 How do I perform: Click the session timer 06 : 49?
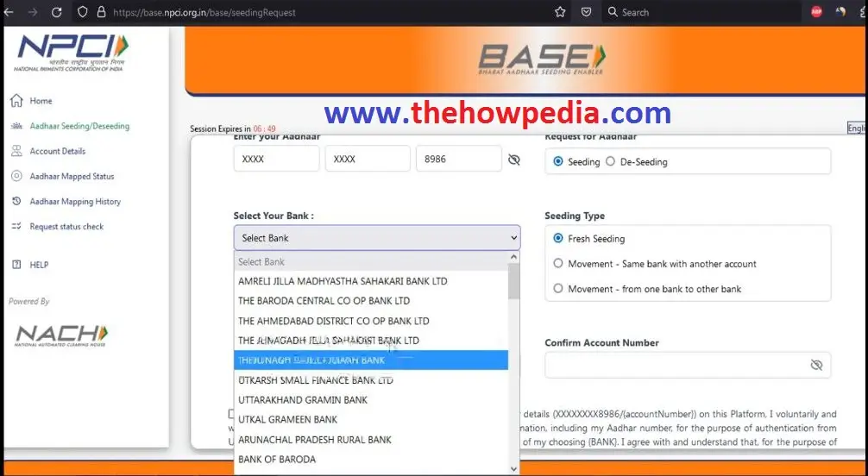[264, 129]
